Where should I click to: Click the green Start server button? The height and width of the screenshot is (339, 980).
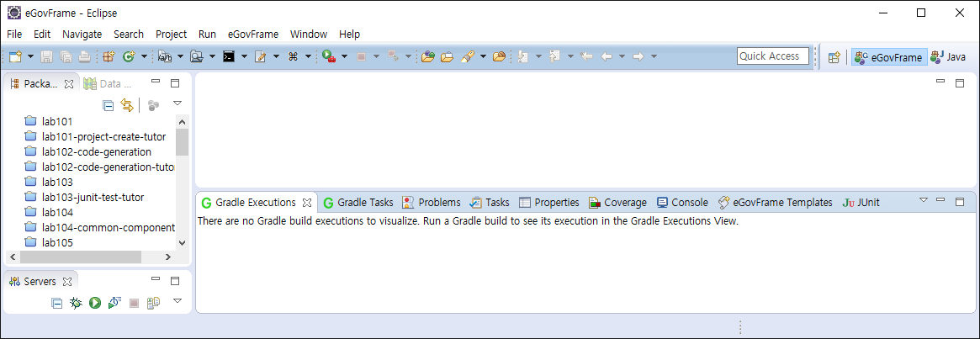pos(95,303)
